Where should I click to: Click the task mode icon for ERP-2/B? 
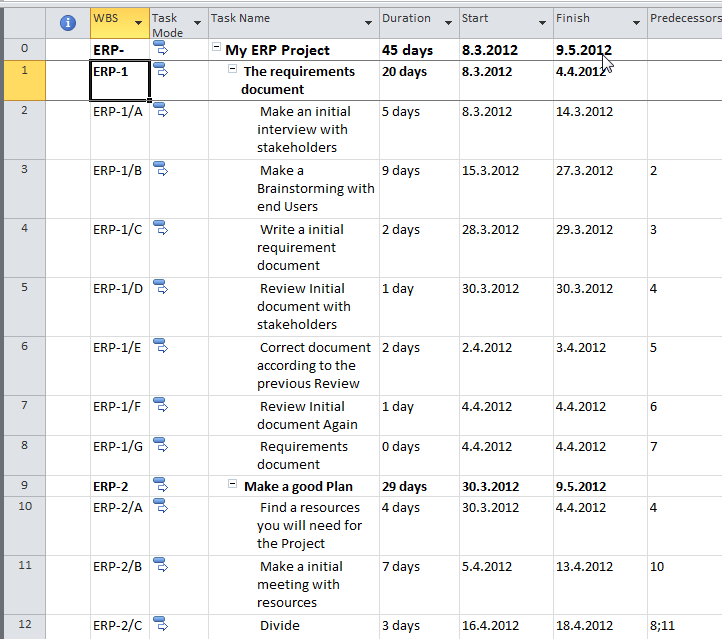(x=161, y=565)
